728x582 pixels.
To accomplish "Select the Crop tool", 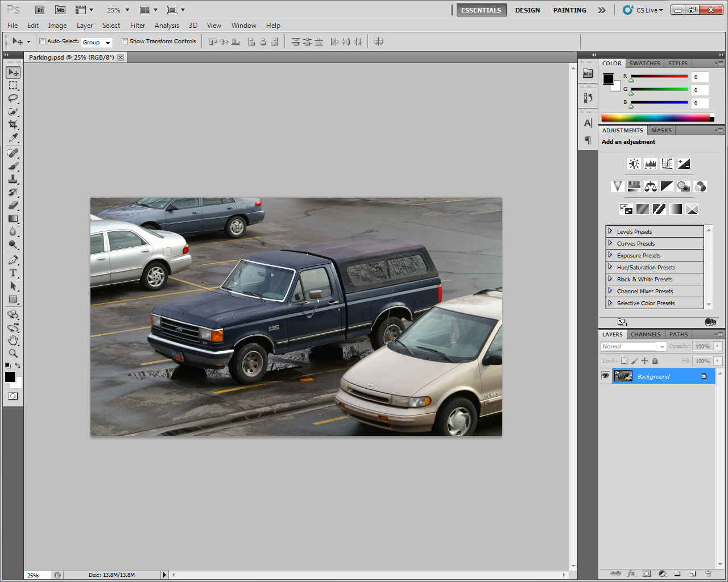I will click(x=13, y=124).
